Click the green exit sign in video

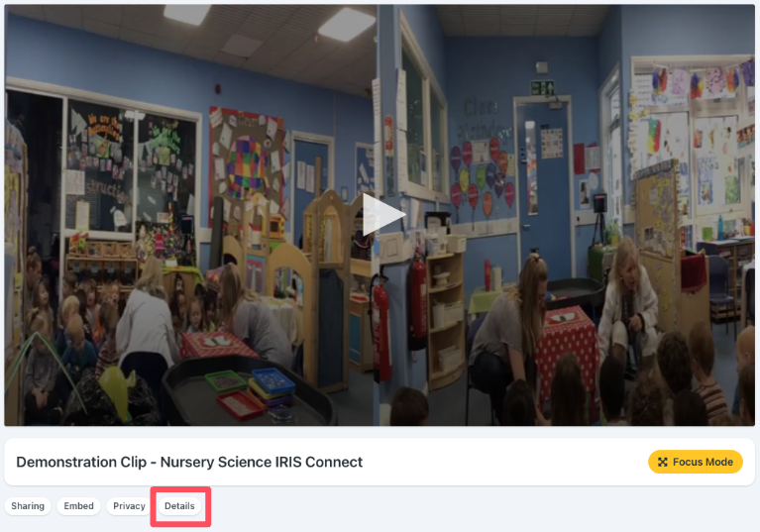click(542, 88)
